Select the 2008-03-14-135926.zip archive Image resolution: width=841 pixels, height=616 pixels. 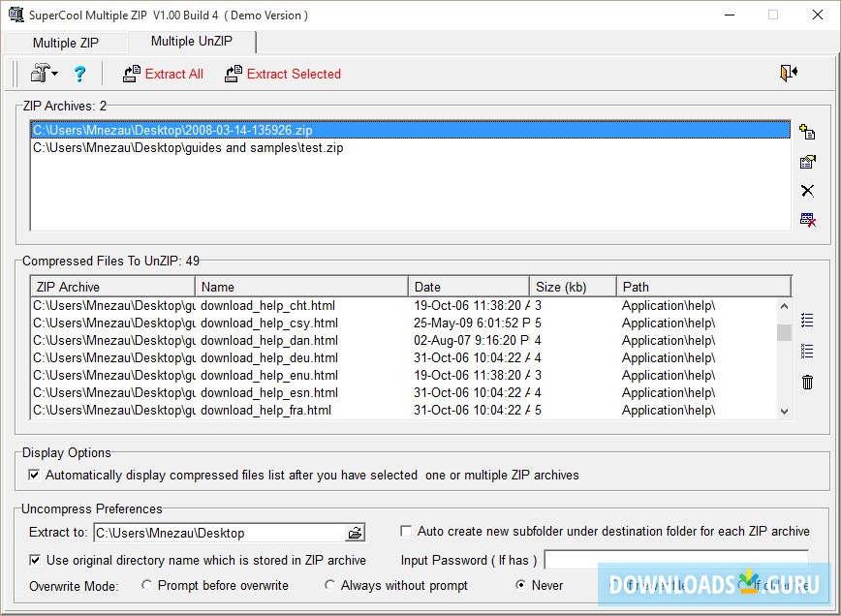click(410, 131)
